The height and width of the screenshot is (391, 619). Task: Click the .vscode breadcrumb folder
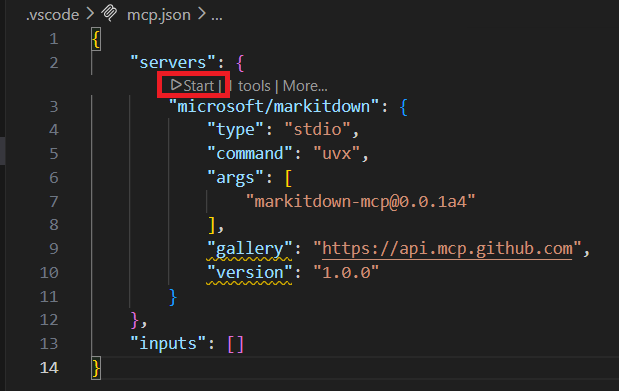(x=53, y=15)
